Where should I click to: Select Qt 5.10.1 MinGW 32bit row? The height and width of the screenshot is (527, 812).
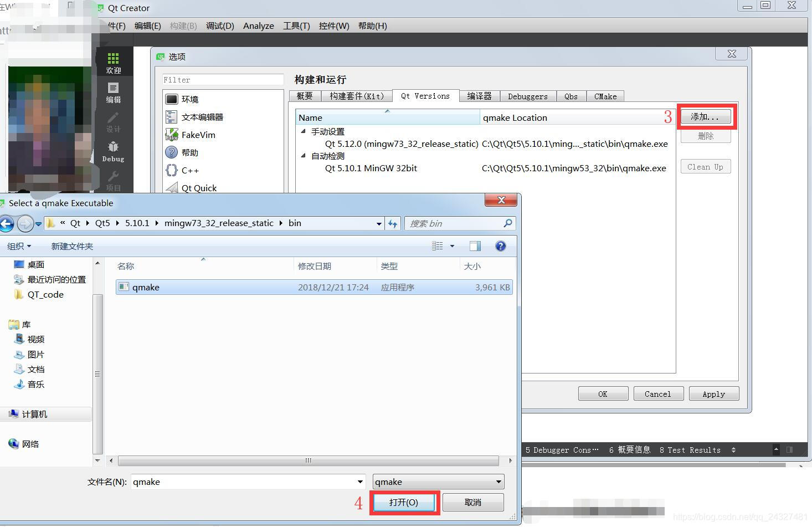[x=486, y=168]
